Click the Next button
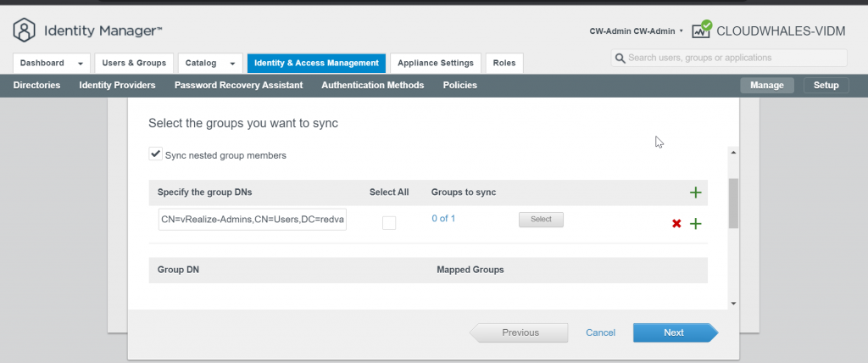 point(676,333)
